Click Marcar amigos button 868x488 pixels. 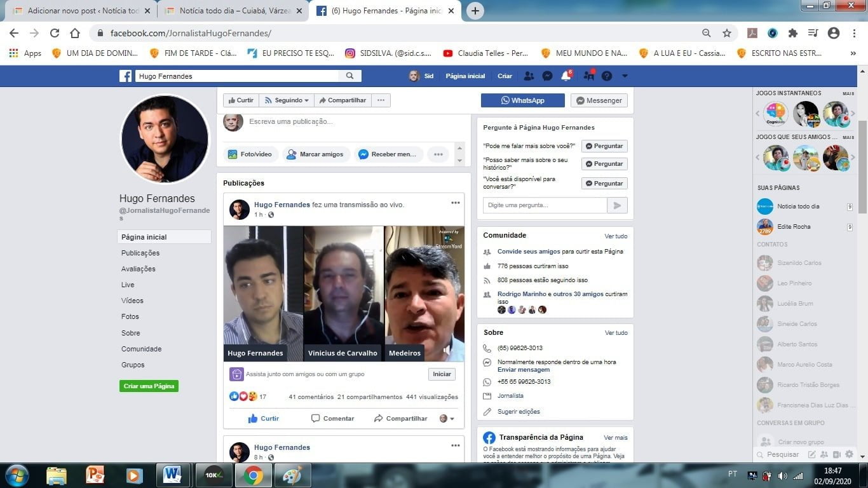tap(315, 154)
